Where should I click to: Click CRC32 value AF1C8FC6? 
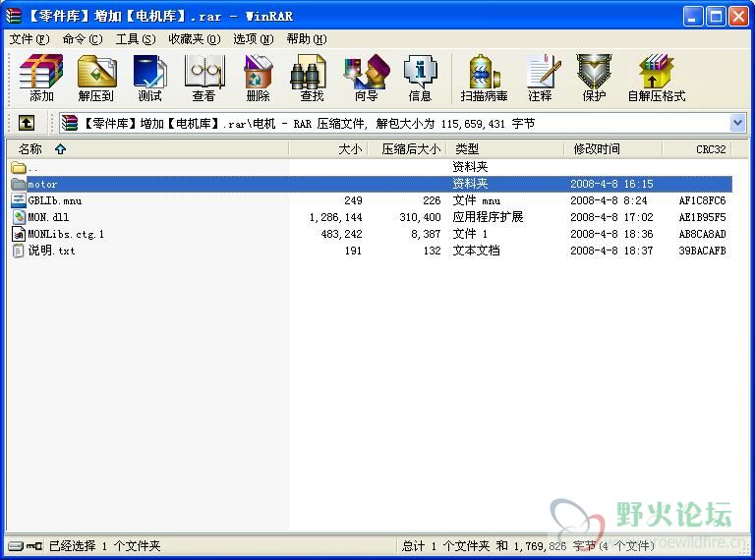702,200
